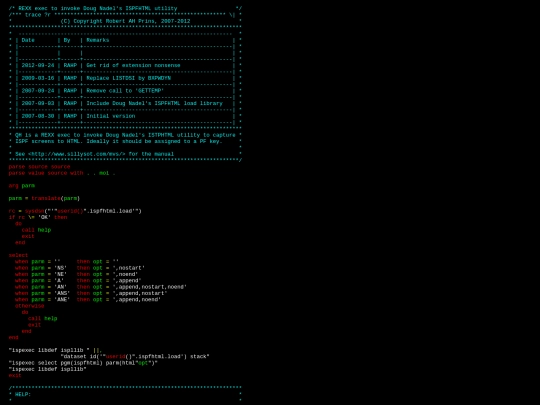Click the 'parse source source' statement
The width and height of the screenshot is (540, 405).
pyautogui.click(x=39, y=167)
